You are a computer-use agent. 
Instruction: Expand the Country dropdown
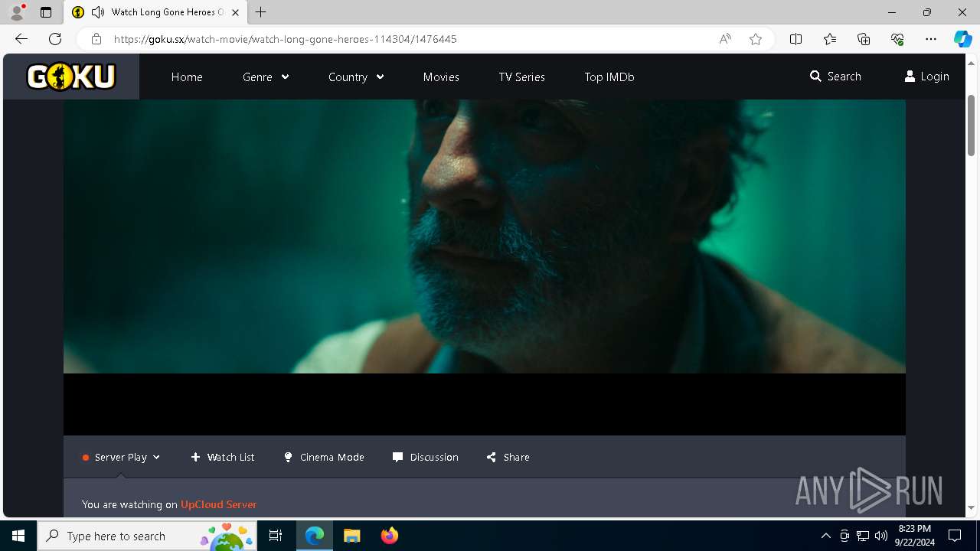pos(356,77)
